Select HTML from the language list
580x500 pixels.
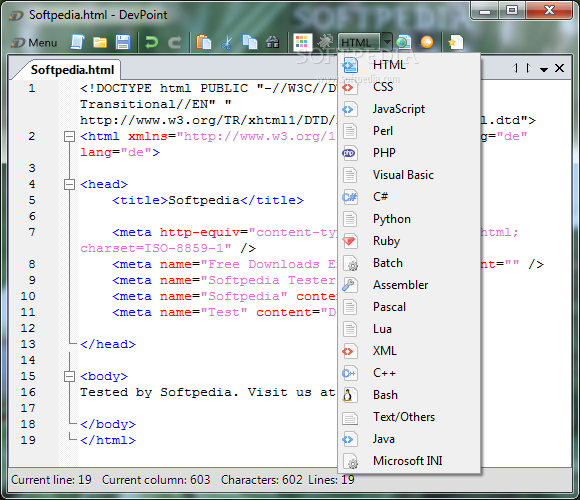409,65
